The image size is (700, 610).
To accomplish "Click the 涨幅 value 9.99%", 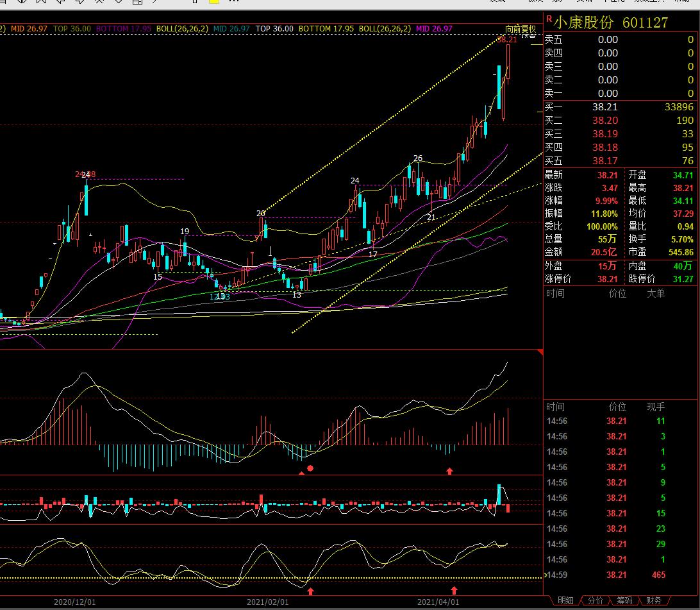I will click(606, 201).
